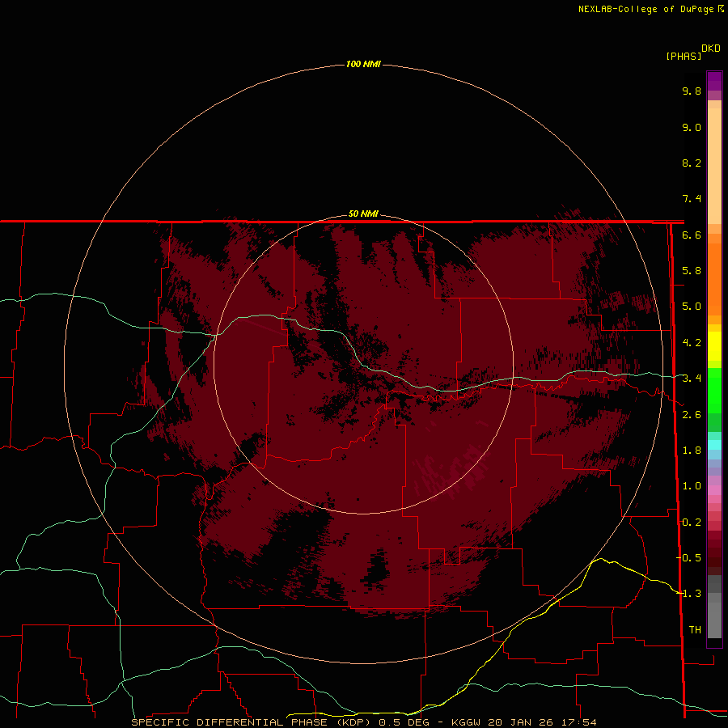This screenshot has height=728, width=728.
Task: Click the 1.8 scale value
Action: (692, 451)
